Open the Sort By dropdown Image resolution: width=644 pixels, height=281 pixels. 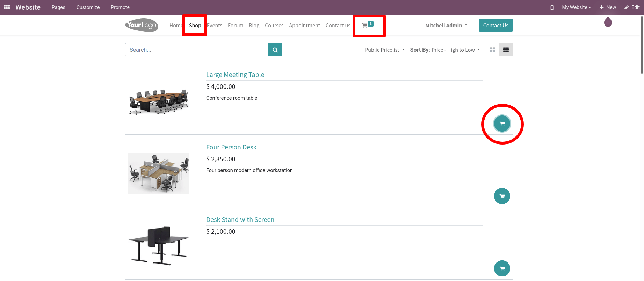point(445,50)
